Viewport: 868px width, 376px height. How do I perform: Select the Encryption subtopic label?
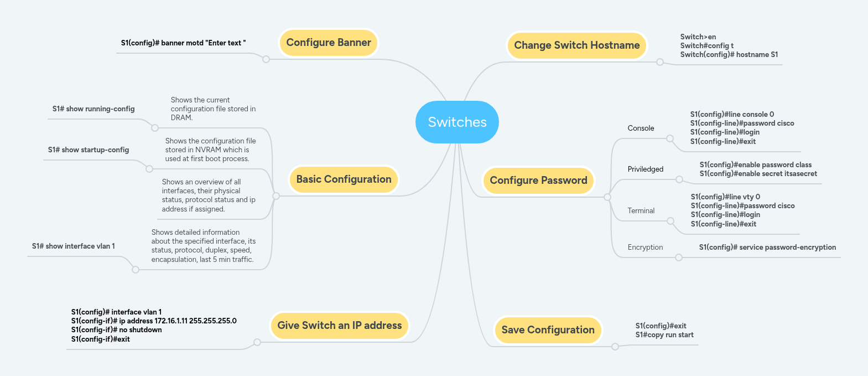pos(645,248)
